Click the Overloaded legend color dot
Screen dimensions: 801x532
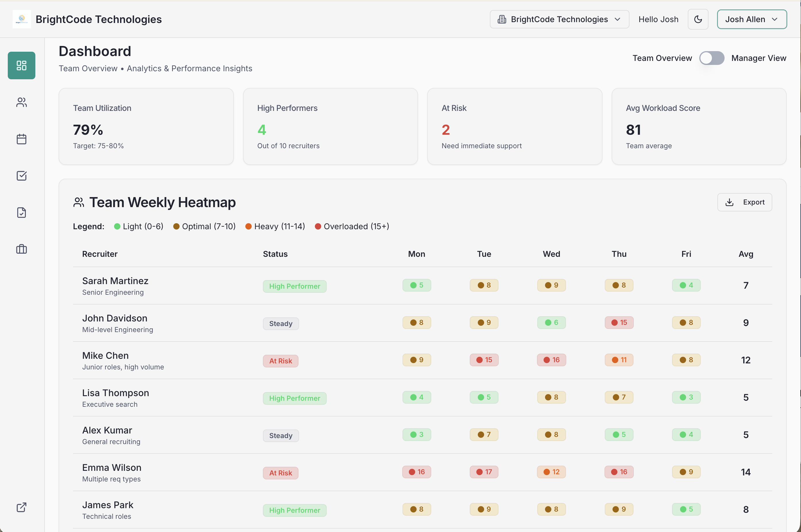click(318, 226)
